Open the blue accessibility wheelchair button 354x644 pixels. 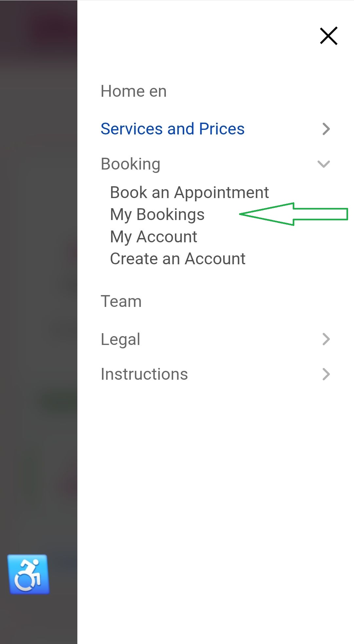tap(29, 574)
